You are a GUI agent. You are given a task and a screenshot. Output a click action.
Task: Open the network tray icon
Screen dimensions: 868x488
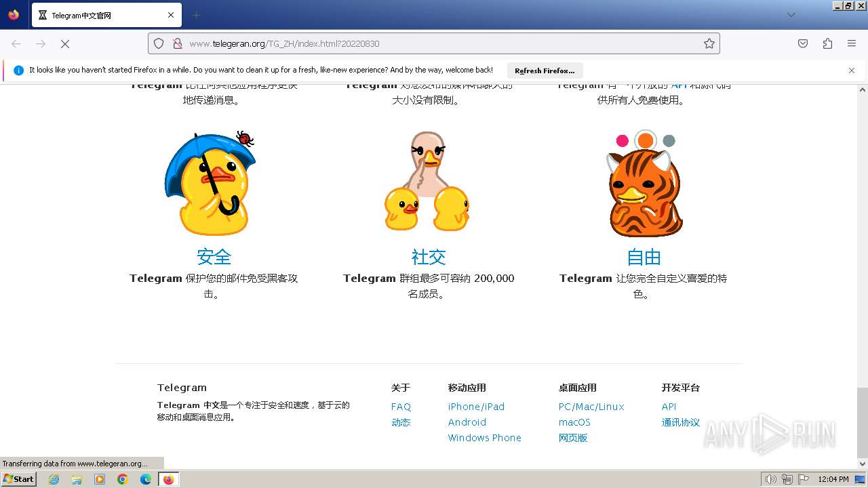point(787,479)
